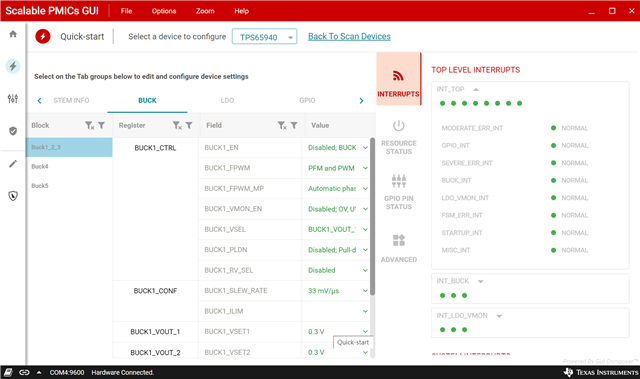This screenshot has height=379, width=640.
Task: Open the Options menu
Action: pyautogui.click(x=164, y=11)
